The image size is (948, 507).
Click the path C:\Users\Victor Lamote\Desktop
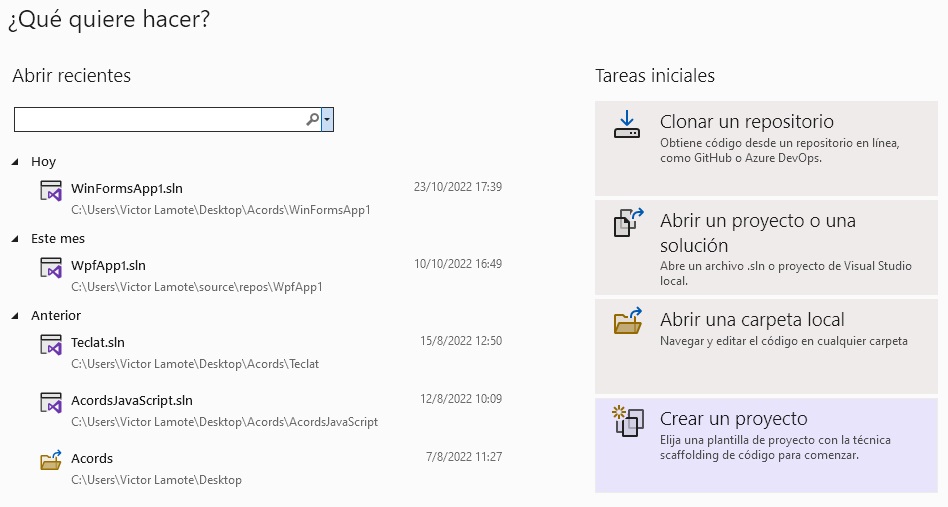click(x=156, y=480)
